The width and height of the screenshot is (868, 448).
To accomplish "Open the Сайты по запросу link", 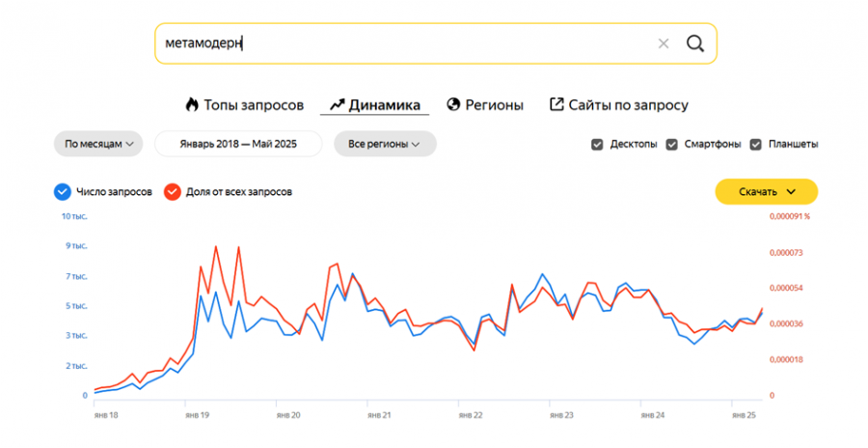I will (x=628, y=104).
